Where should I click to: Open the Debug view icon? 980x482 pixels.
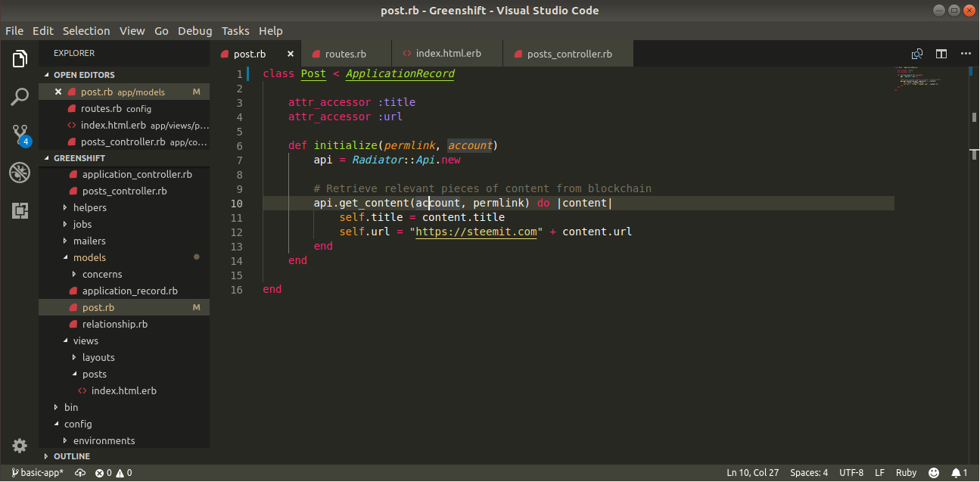20,173
